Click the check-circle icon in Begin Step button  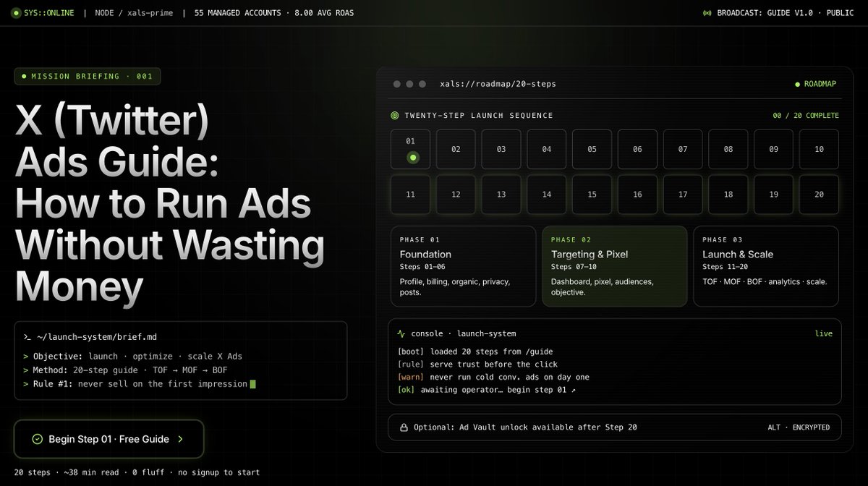(x=38, y=439)
